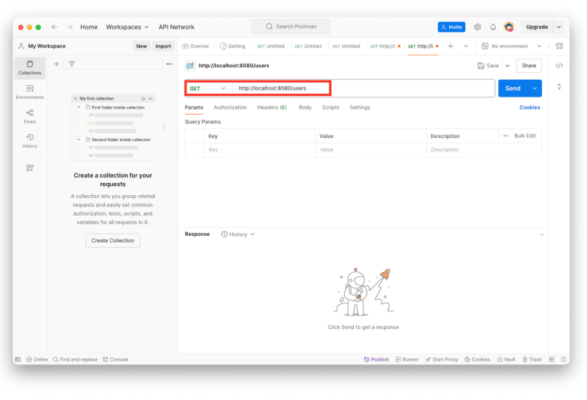587x400 pixels.
Task: Expand the Workspaces dropdown
Action: 127,27
